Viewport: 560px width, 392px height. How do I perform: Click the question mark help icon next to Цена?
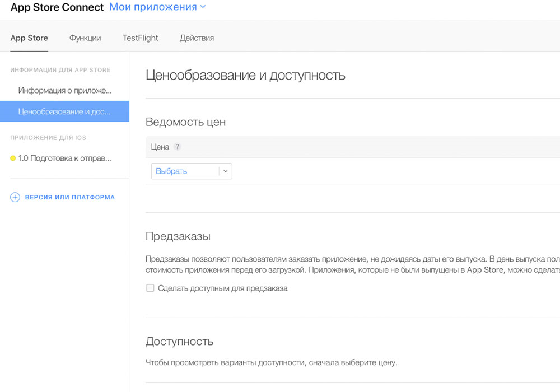177,147
